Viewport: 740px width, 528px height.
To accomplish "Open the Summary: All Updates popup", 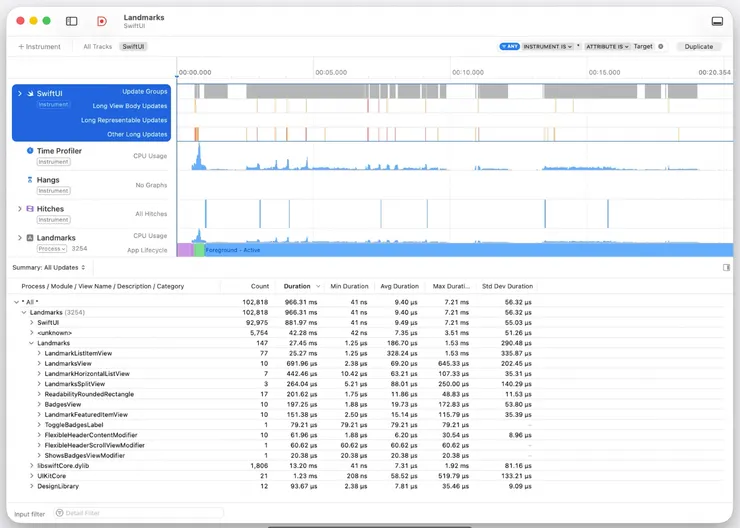I will pyautogui.click(x=49, y=267).
